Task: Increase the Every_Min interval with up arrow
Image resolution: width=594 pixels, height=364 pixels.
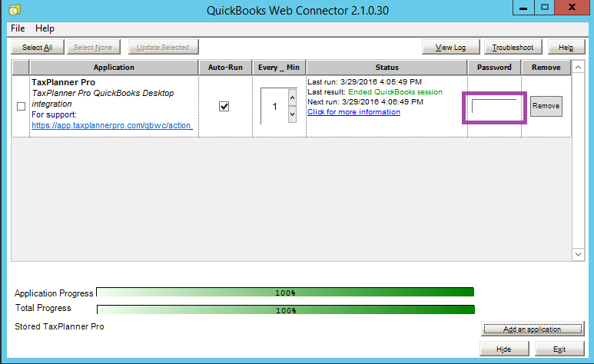Action: pos(292,98)
